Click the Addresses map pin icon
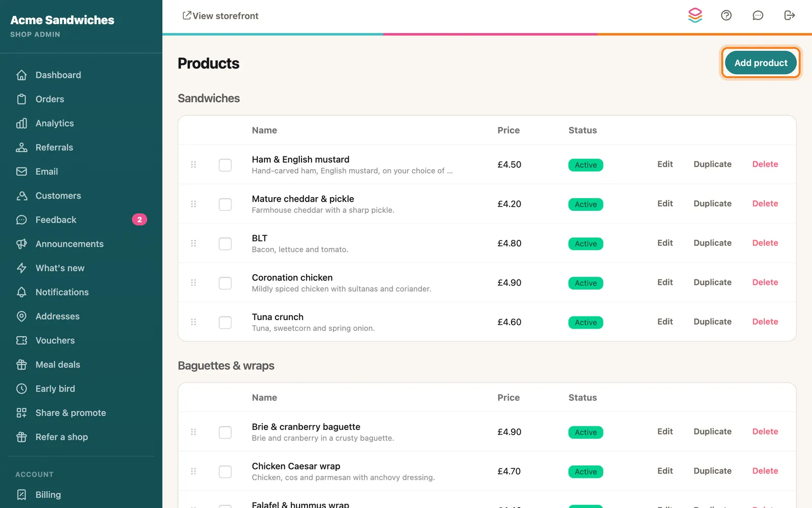Viewport: 812px width, 508px height. pyautogui.click(x=21, y=316)
